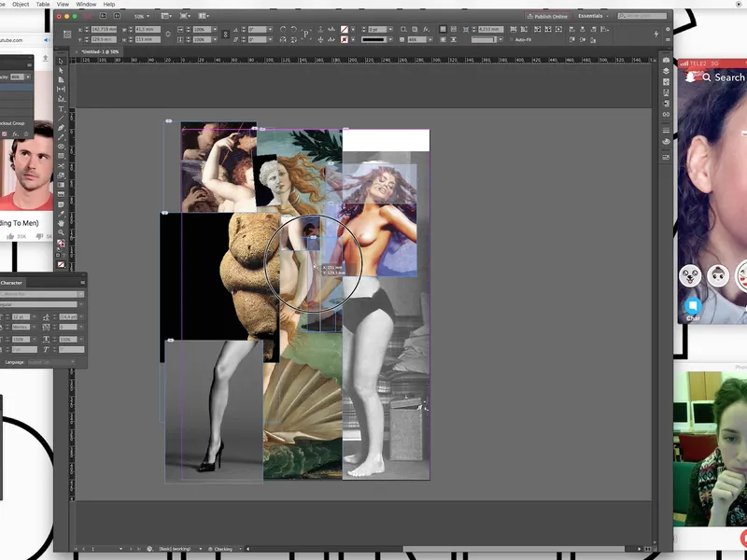The width and height of the screenshot is (747, 560).
Task: Open the Essentials workspace switcher
Action: [x=593, y=16]
